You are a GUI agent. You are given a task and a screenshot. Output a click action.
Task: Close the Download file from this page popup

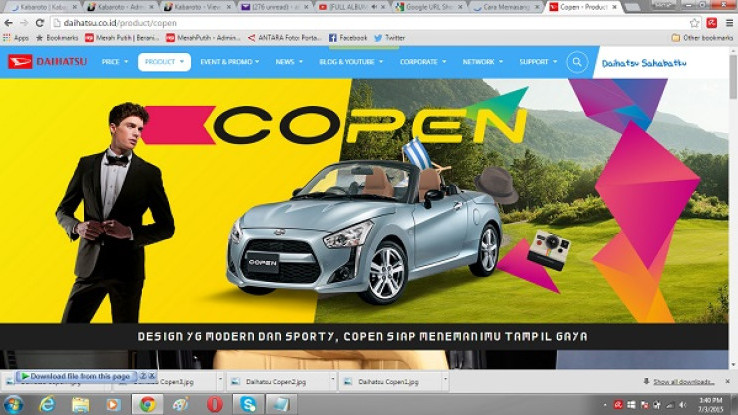tap(152, 376)
